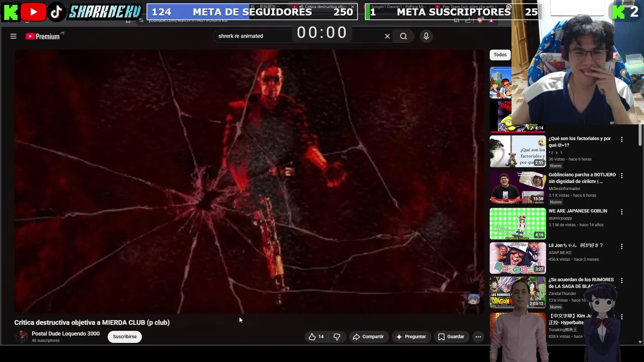Start voice search with the microphone
The height and width of the screenshot is (362, 644).
pyautogui.click(x=426, y=36)
